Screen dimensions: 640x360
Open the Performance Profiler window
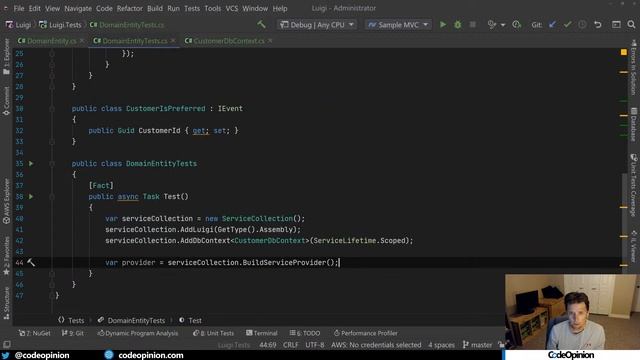click(x=365, y=333)
